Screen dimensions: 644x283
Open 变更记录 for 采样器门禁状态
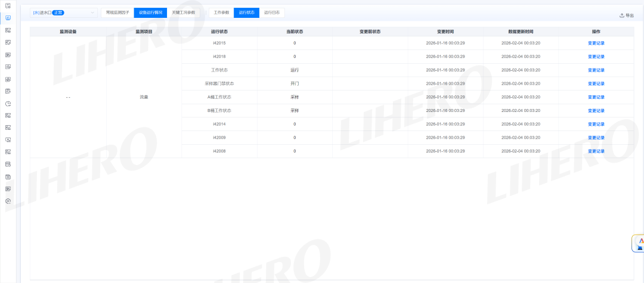coord(596,83)
